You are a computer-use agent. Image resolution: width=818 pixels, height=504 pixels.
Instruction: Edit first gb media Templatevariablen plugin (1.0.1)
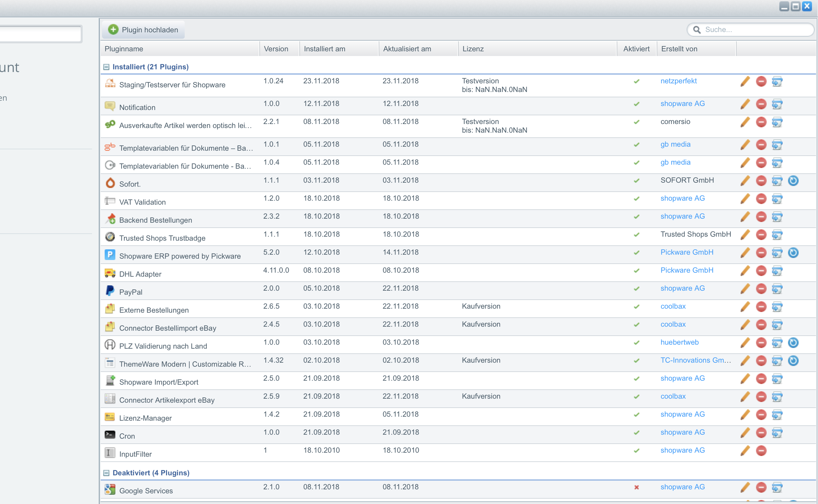tap(745, 145)
